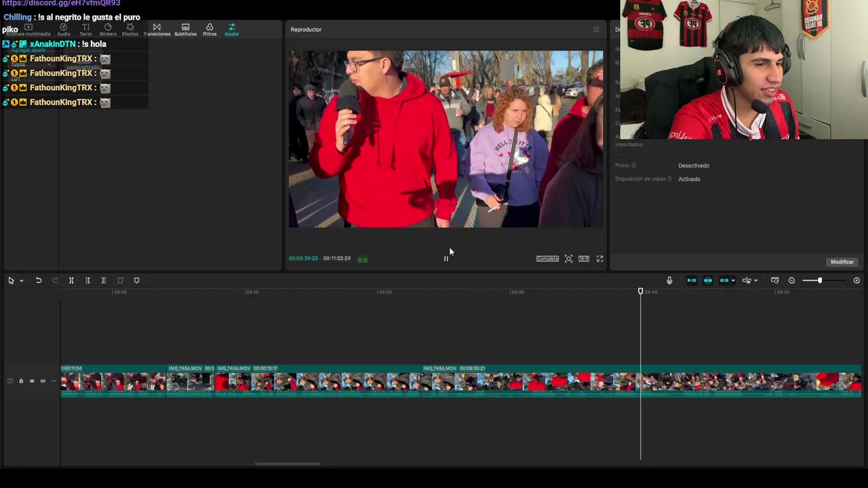Click the preview axis tool icon
The image size is (868, 488).
pos(747,281)
